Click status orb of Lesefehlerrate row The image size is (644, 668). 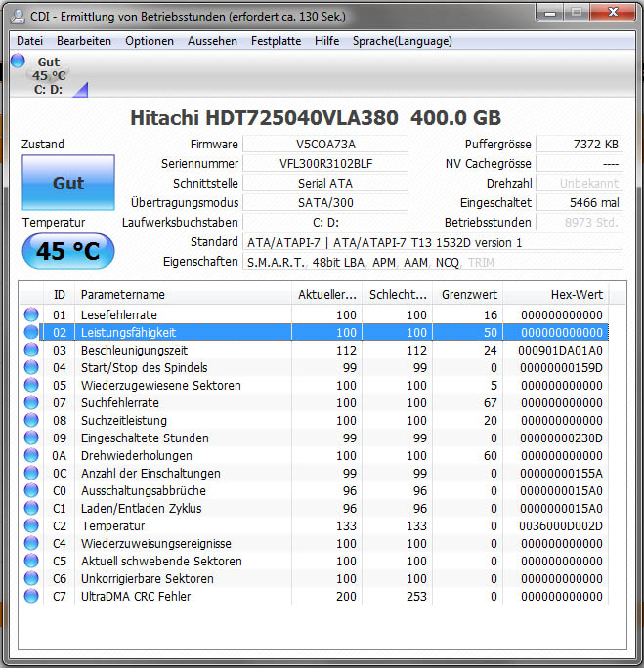click(x=31, y=314)
